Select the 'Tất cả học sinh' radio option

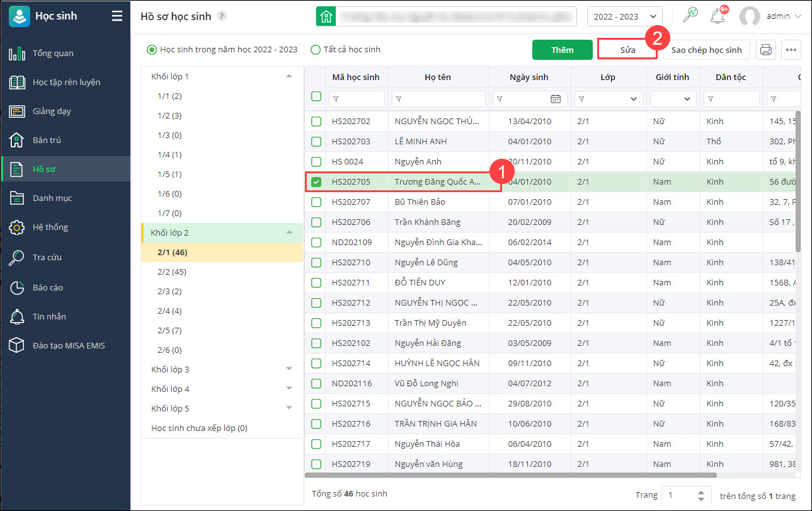pyautogui.click(x=316, y=50)
